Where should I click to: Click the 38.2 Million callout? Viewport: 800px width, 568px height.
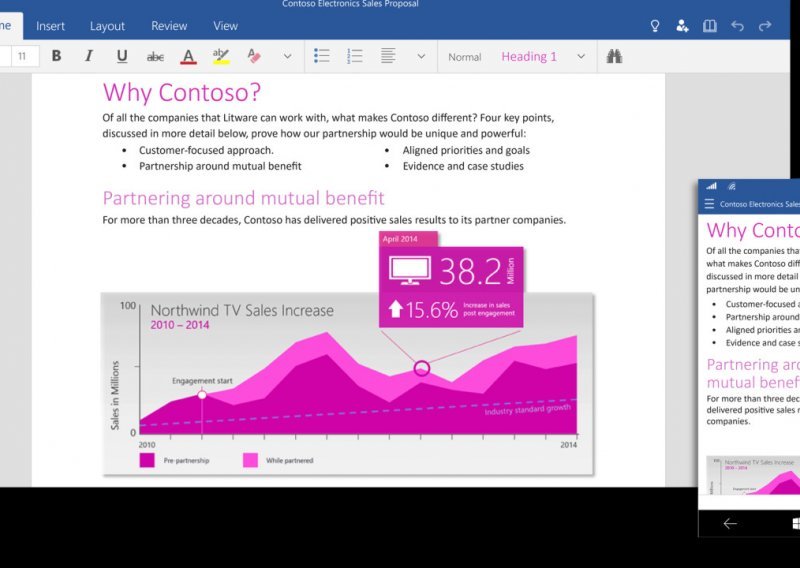452,270
